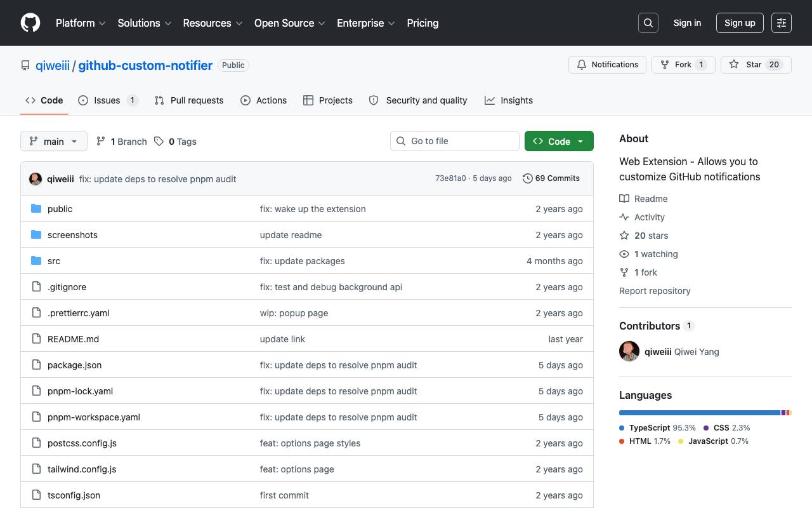Click the screenshots folder icon

[x=36, y=235]
